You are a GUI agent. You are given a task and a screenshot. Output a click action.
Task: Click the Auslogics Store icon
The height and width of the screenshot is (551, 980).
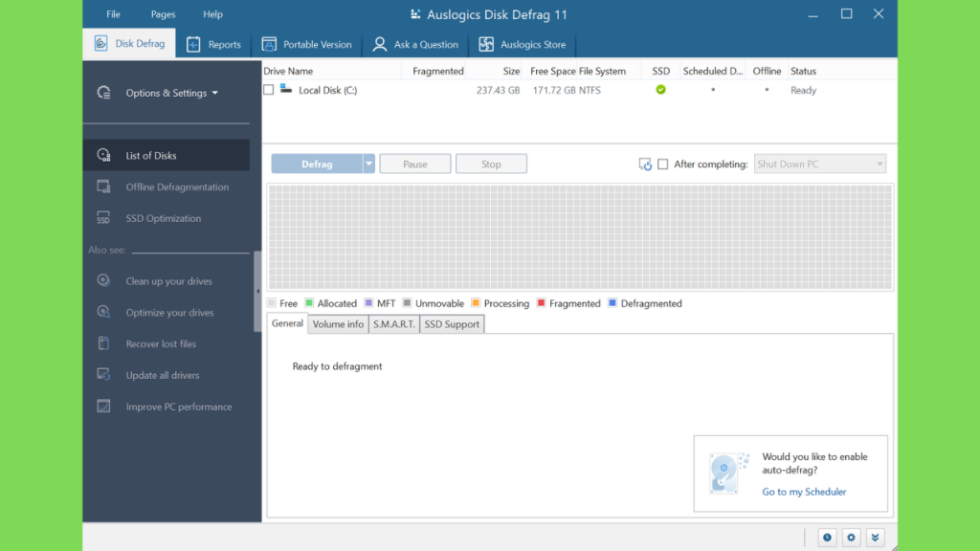coord(486,44)
